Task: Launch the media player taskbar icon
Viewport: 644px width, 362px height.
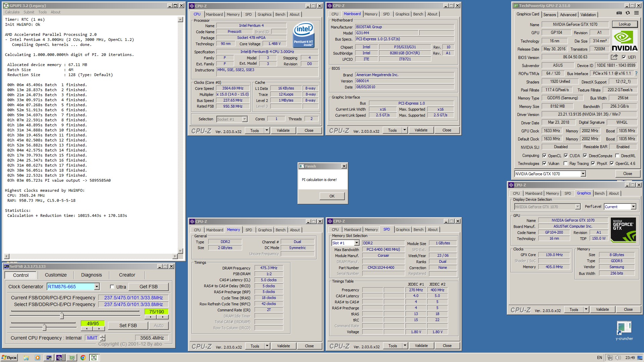Action: pyautogui.click(x=38, y=358)
